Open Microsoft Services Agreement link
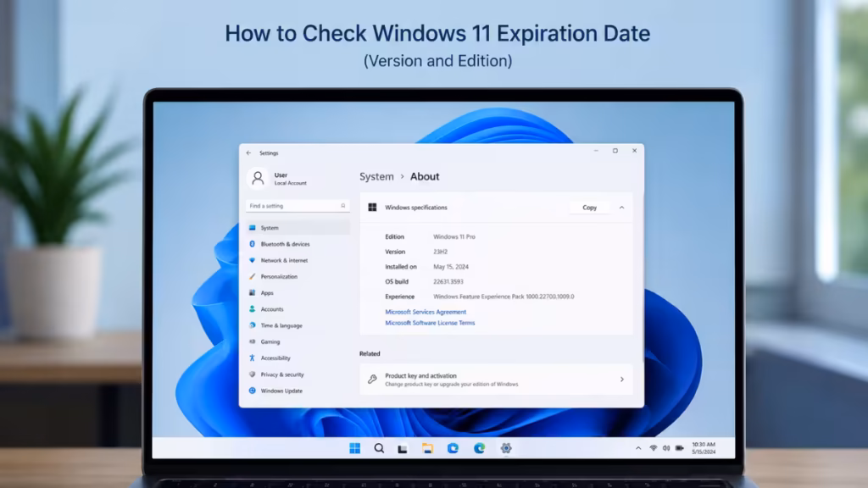The height and width of the screenshot is (488, 868). [x=426, y=312]
